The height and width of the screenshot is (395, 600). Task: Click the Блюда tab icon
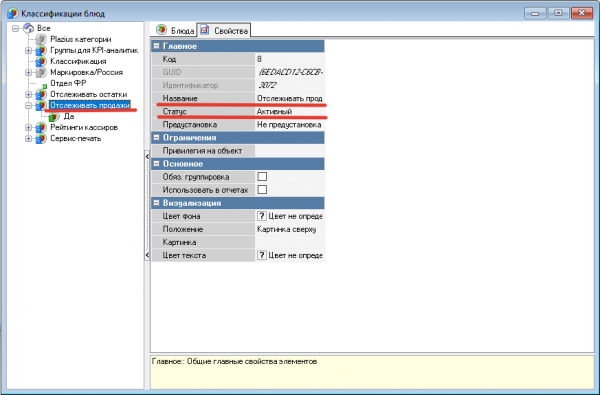pos(162,29)
